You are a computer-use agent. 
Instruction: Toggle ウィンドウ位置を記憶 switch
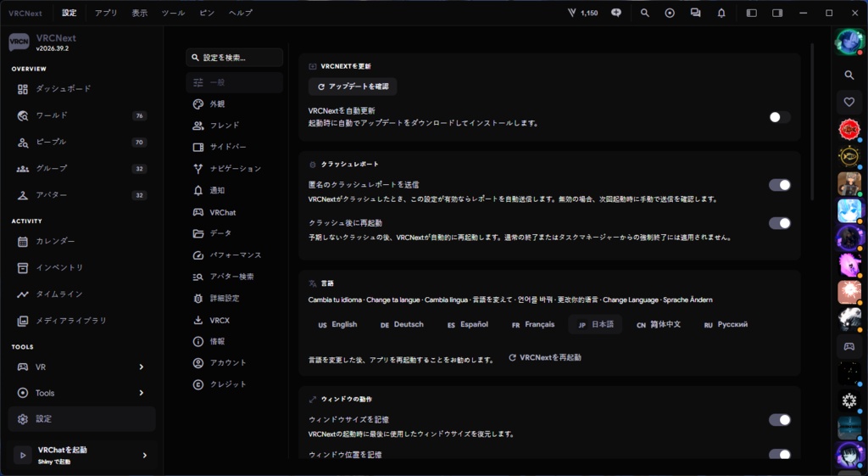point(780,455)
